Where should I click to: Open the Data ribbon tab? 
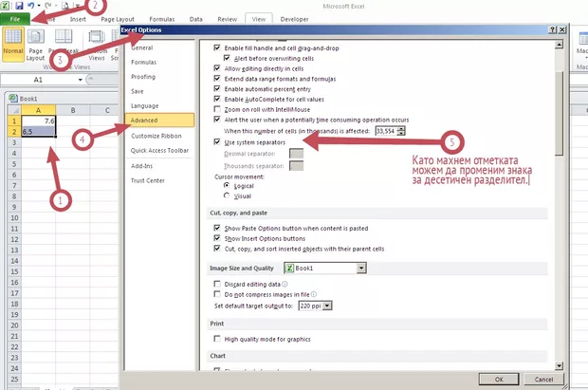click(x=195, y=19)
